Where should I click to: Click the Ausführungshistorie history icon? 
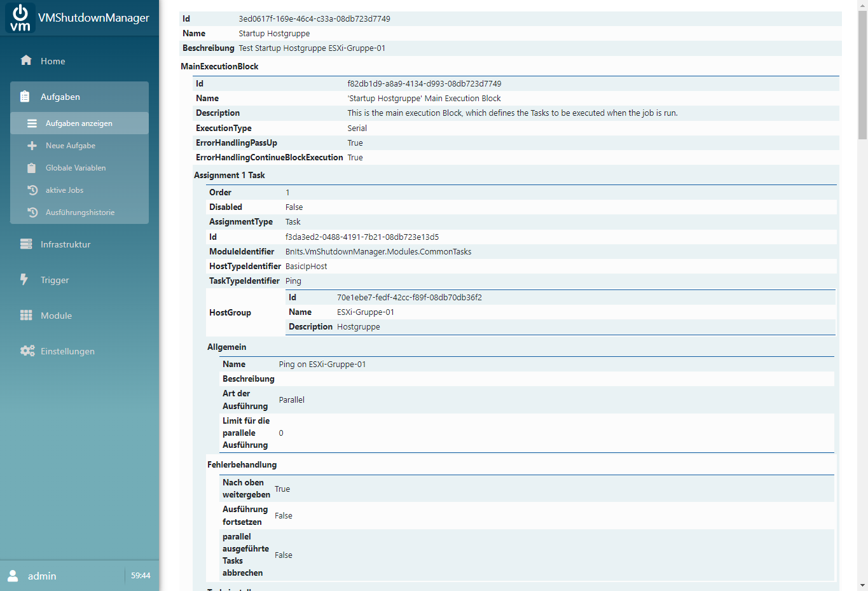coord(32,212)
